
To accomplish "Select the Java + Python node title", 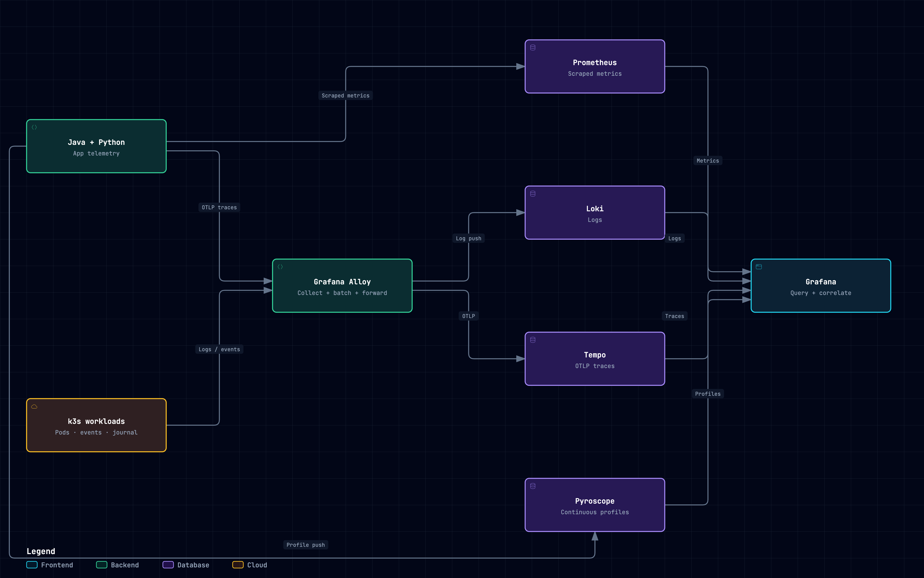I will point(96,142).
